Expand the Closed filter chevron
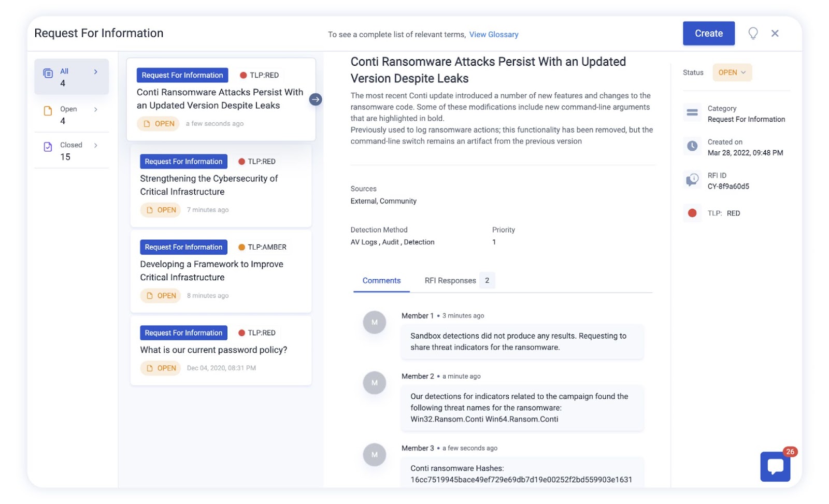The width and height of the screenshot is (829, 504). coord(96,145)
